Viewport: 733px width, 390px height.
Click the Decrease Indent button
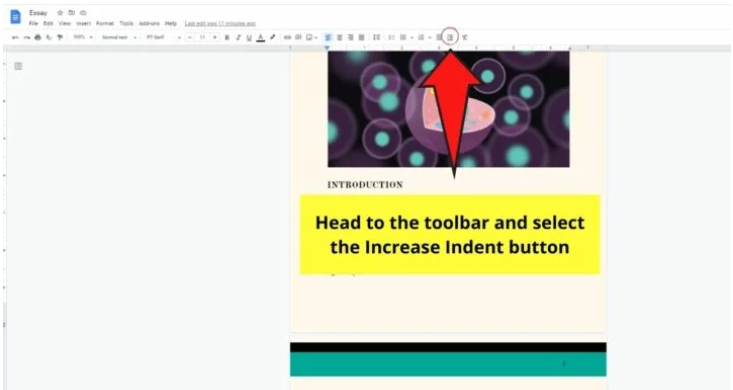439,37
